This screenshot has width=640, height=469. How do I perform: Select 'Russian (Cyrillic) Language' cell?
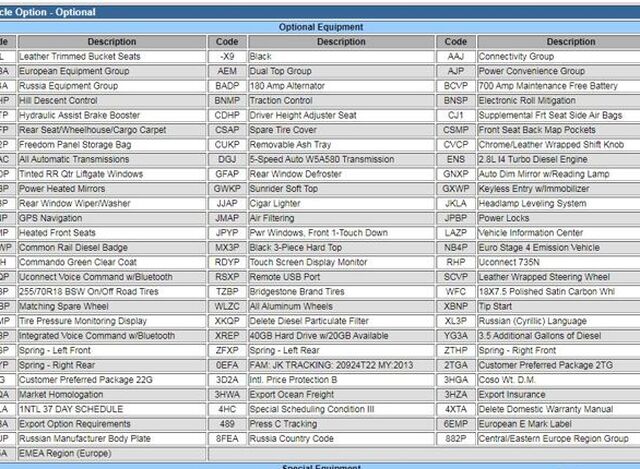click(559, 321)
